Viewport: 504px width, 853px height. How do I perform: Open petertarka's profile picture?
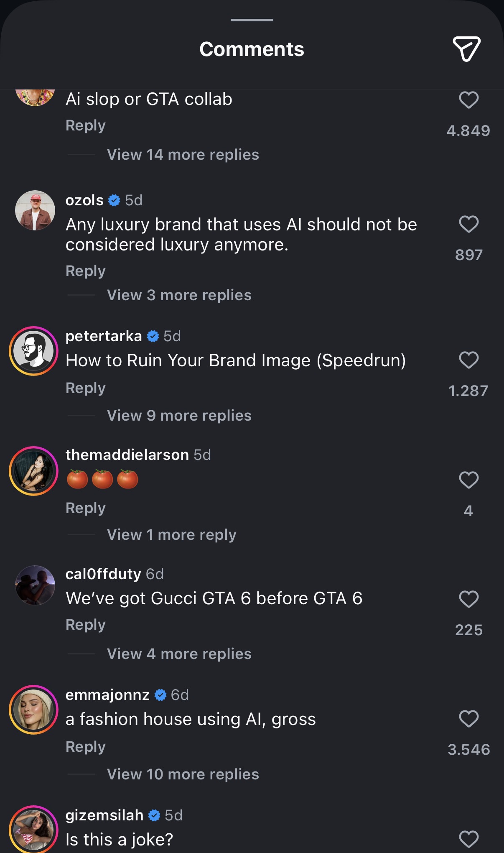(x=34, y=351)
